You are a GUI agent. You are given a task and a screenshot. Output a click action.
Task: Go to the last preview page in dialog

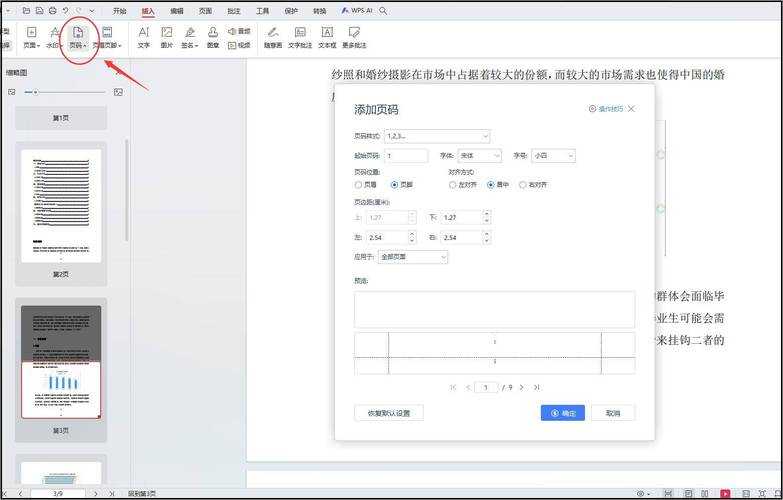point(537,388)
